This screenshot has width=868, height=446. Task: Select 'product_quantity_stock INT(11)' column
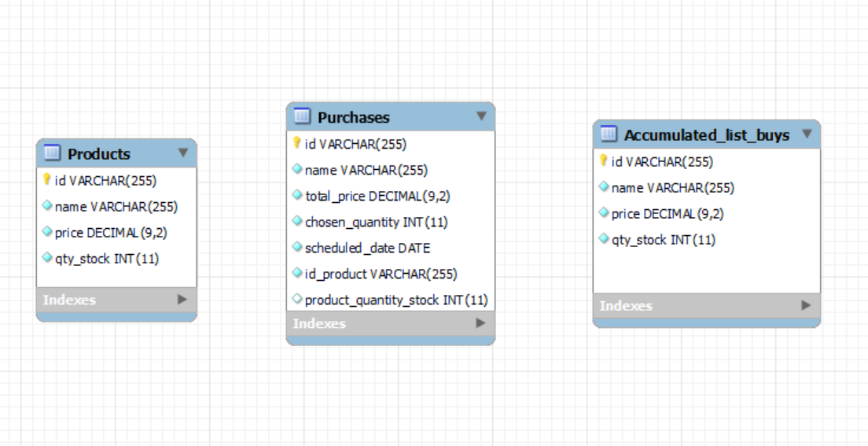pos(396,300)
